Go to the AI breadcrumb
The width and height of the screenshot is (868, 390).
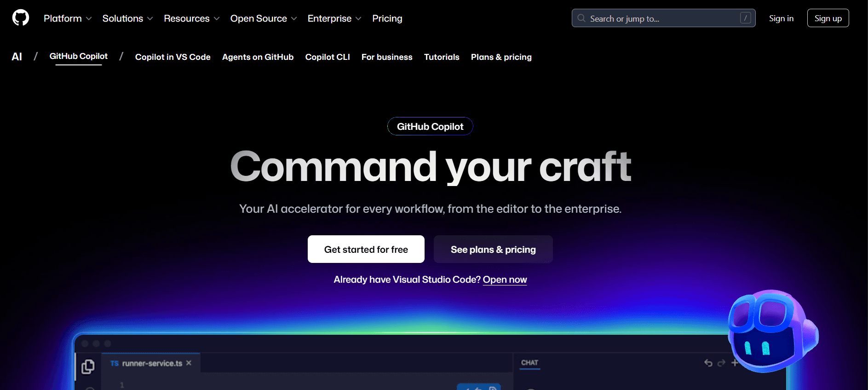pos(17,57)
